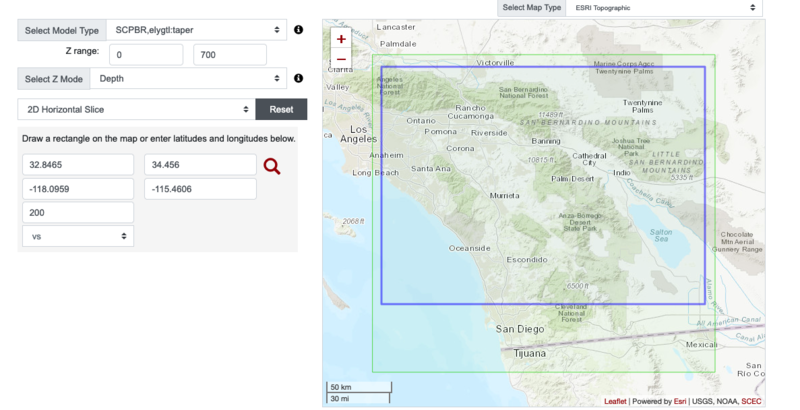Click Riverside label on the map
The height and width of the screenshot is (410, 800).
pyautogui.click(x=489, y=133)
